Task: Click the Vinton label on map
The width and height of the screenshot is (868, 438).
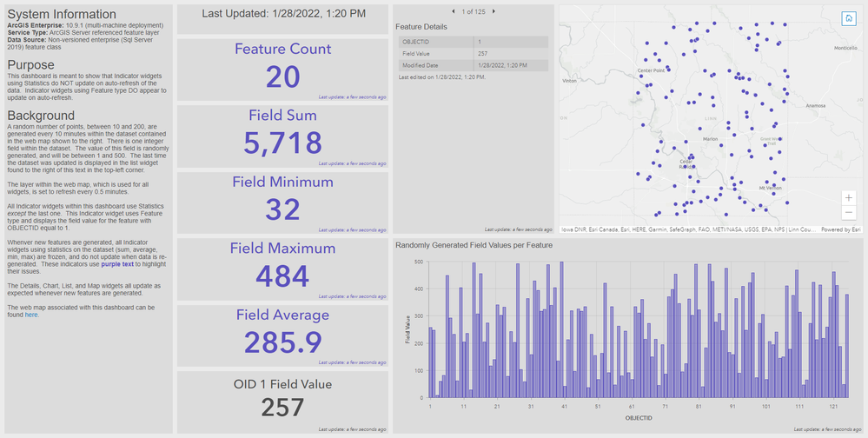Action: [569, 81]
